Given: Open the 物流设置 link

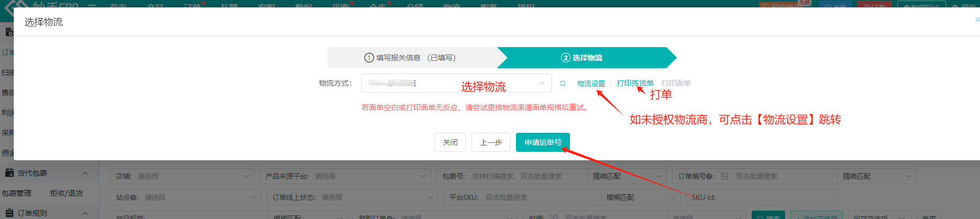Looking at the screenshot, I should 591,84.
